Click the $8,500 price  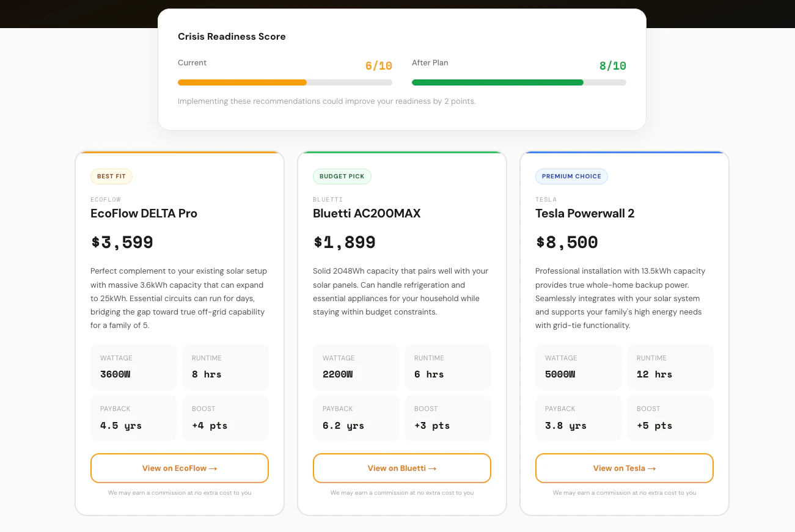[567, 242]
